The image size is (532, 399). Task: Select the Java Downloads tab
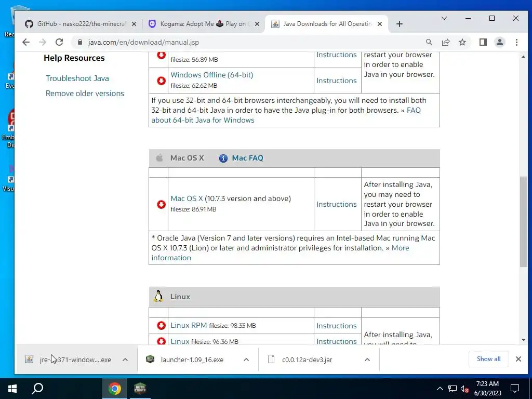point(326,24)
